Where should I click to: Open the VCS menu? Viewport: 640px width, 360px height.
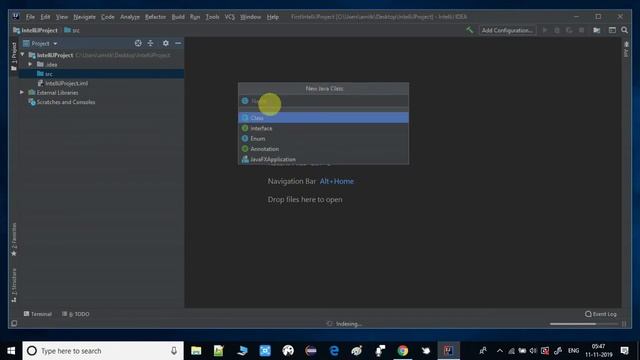230,17
